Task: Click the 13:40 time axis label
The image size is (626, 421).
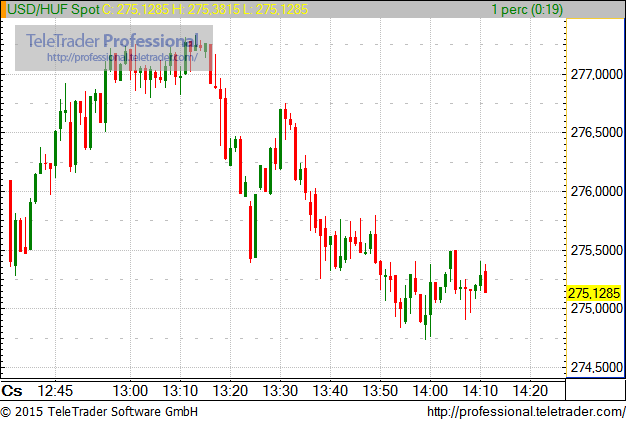Action: point(330,391)
